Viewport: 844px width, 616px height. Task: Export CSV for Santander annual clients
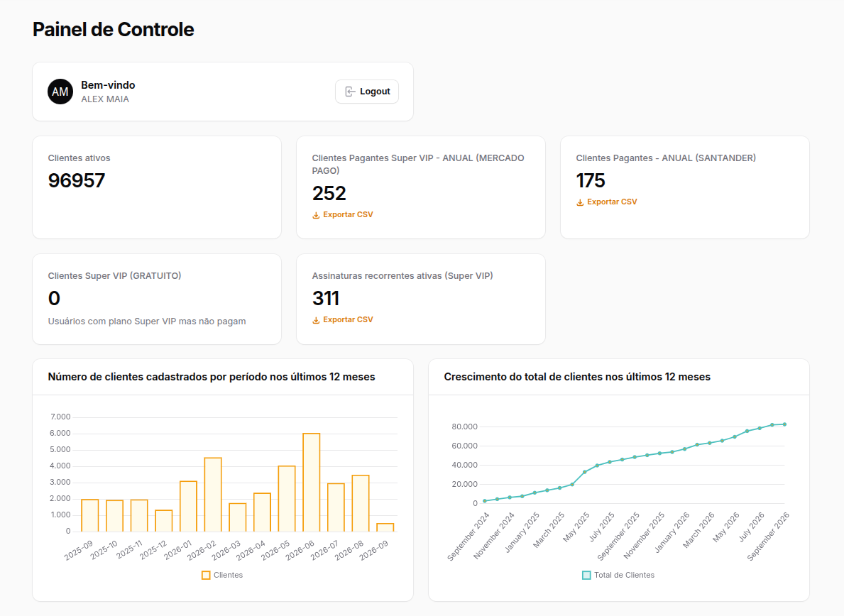(607, 202)
